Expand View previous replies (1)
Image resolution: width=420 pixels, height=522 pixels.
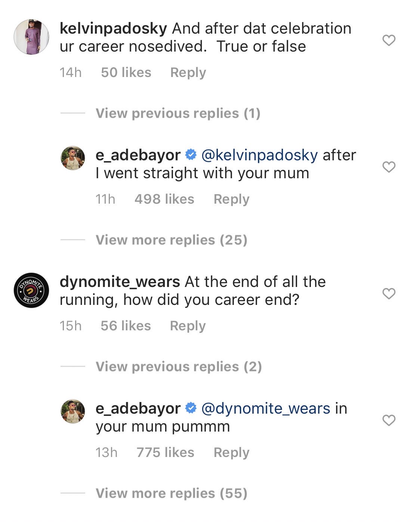[x=178, y=113]
